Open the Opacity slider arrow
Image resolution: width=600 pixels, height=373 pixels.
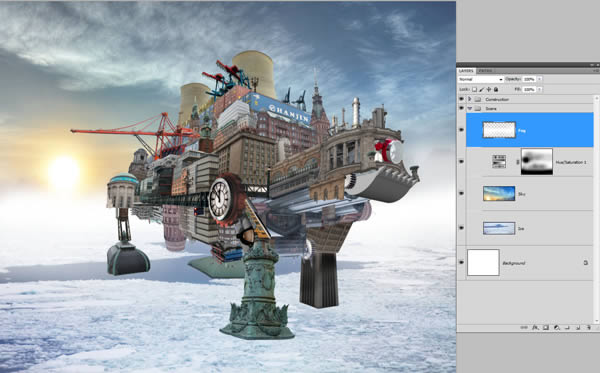tap(540, 79)
